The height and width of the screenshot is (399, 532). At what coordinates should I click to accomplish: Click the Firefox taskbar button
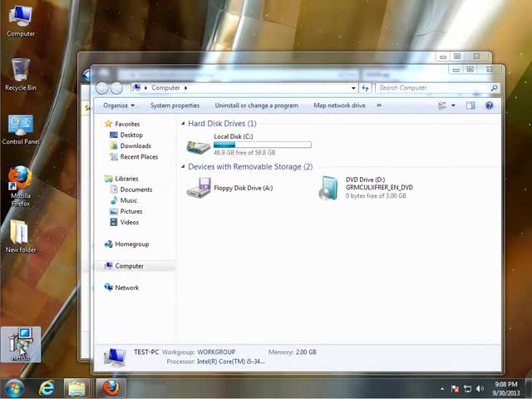[111, 388]
